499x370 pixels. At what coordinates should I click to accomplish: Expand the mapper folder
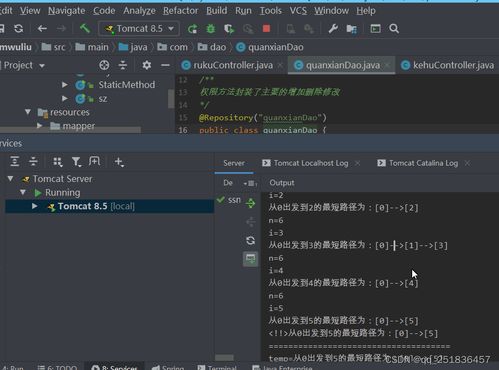pos(39,126)
